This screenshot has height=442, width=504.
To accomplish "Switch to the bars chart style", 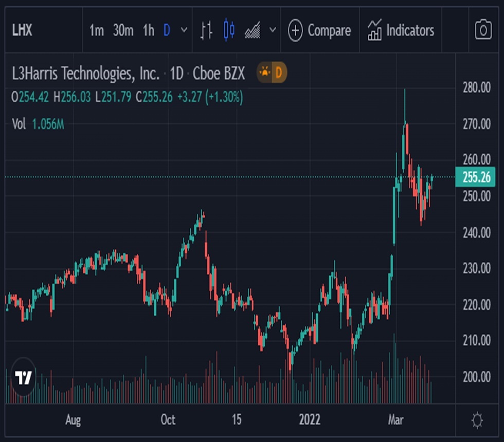I will click(206, 30).
